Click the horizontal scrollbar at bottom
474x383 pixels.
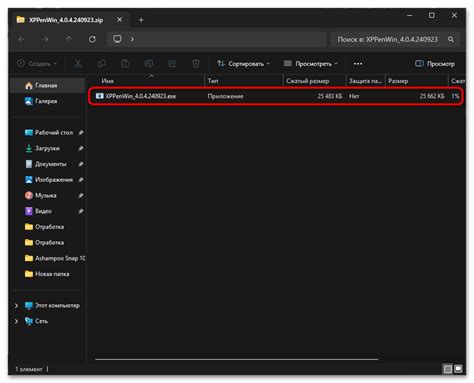click(236, 359)
